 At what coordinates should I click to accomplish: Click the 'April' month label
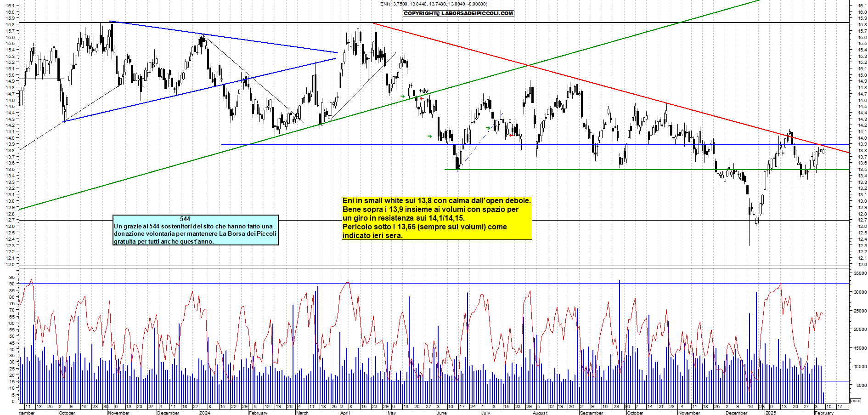coord(345,413)
